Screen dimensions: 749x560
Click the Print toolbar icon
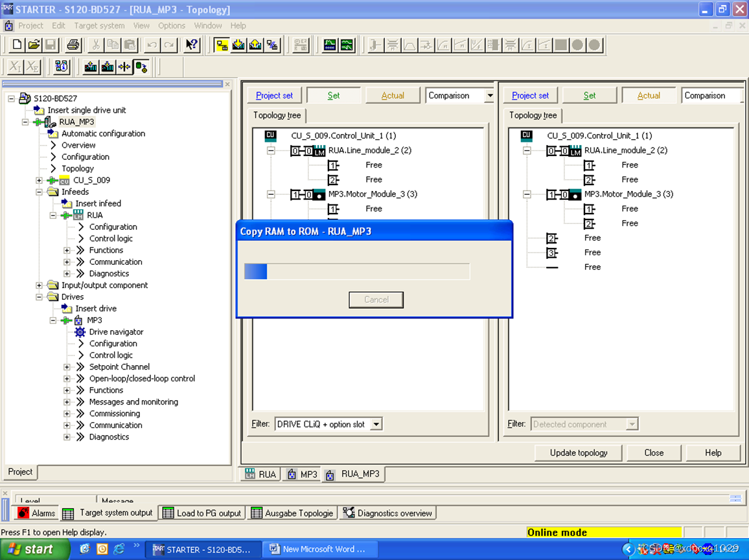pyautogui.click(x=73, y=45)
